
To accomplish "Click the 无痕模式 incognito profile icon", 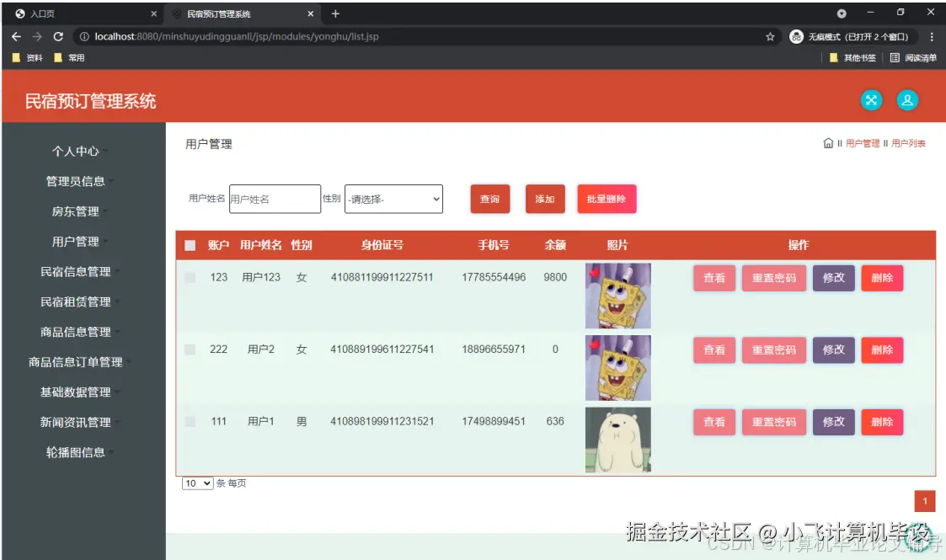I will [796, 36].
